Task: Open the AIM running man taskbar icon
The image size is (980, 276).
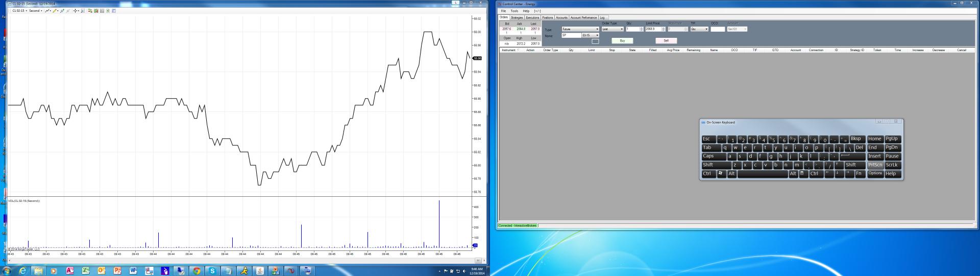Action: [x=244, y=271]
